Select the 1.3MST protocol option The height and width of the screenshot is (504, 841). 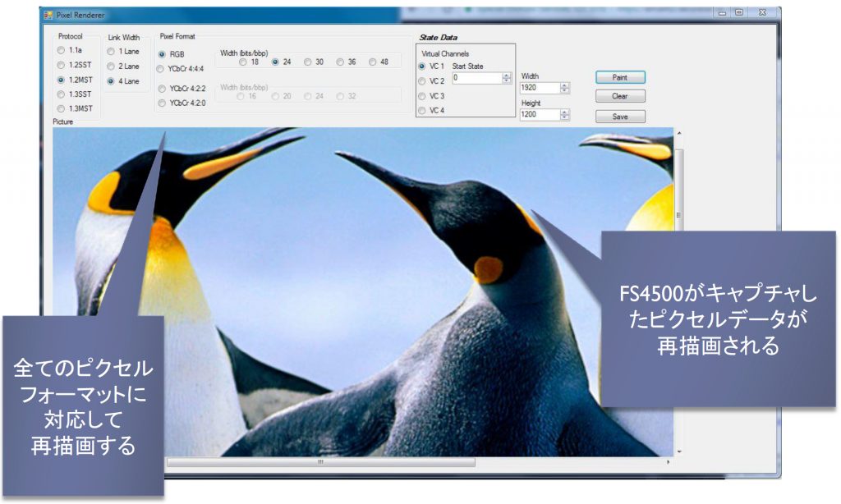(x=61, y=109)
